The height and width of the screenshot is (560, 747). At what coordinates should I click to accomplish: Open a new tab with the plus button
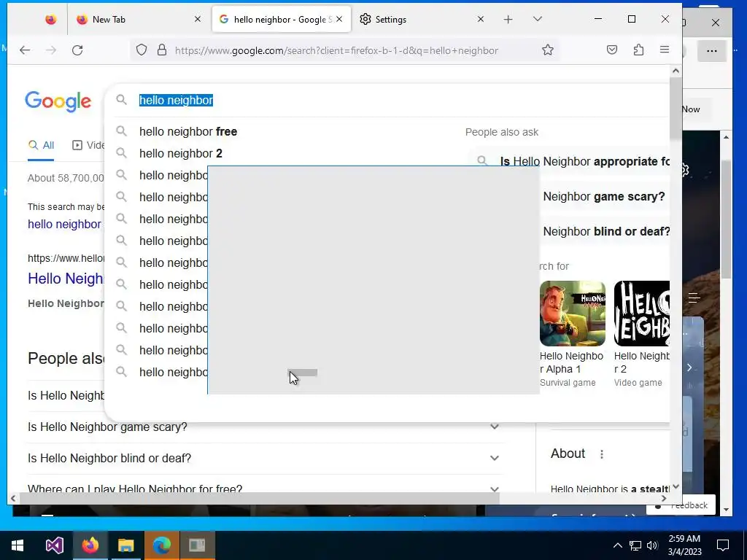pos(508,19)
